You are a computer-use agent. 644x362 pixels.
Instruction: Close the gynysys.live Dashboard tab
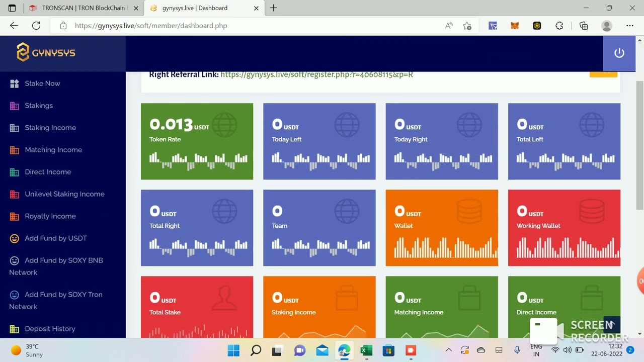point(256,8)
